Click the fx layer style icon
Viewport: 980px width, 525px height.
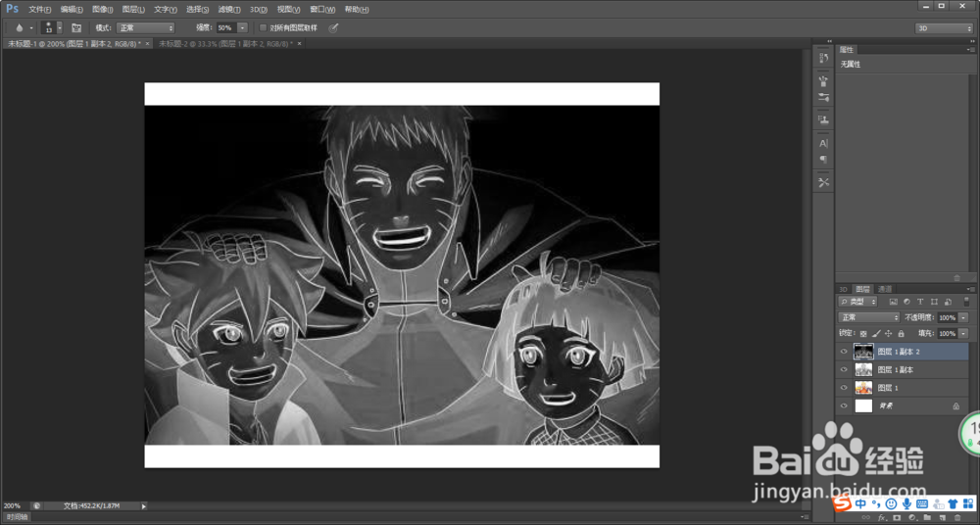[x=882, y=518]
